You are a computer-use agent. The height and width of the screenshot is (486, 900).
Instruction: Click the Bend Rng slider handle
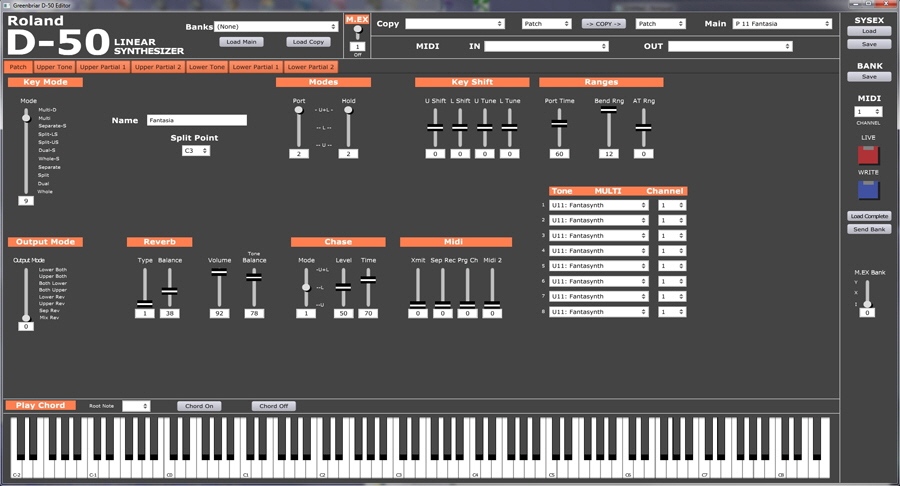coord(608,110)
